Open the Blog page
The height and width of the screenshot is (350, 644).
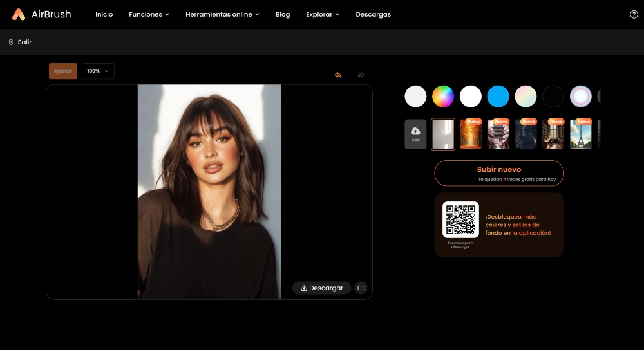(x=283, y=14)
